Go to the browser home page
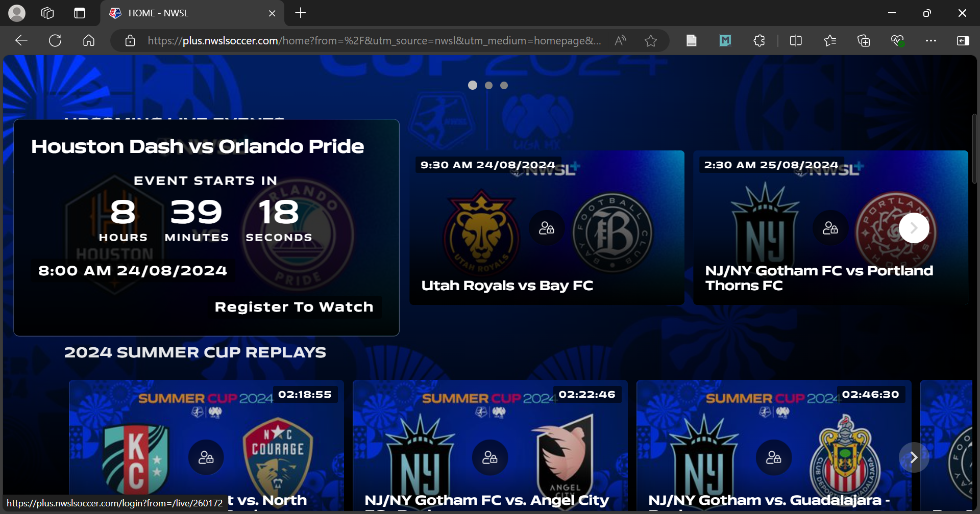Screen dimensions: 980x514 coord(89,40)
